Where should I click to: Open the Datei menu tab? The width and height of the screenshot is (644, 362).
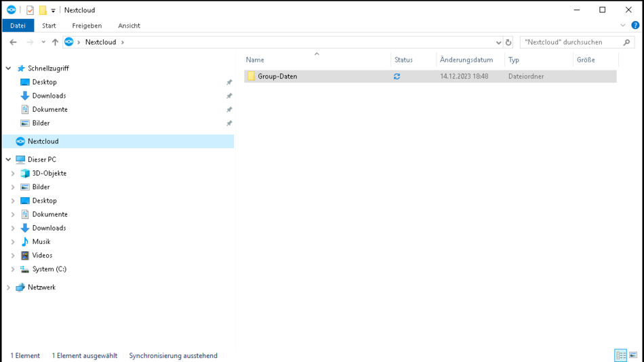click(18, 26)
